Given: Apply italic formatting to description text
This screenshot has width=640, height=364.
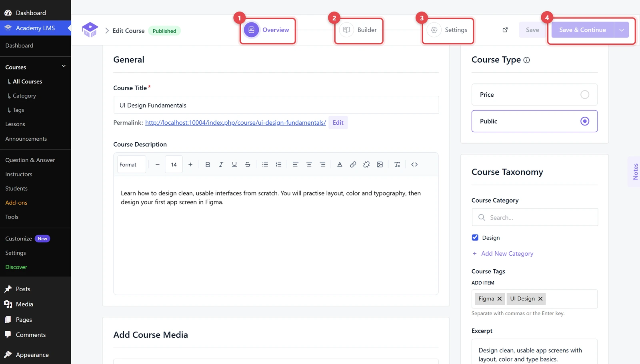Looking at the screenshot, I should (221, 165).
